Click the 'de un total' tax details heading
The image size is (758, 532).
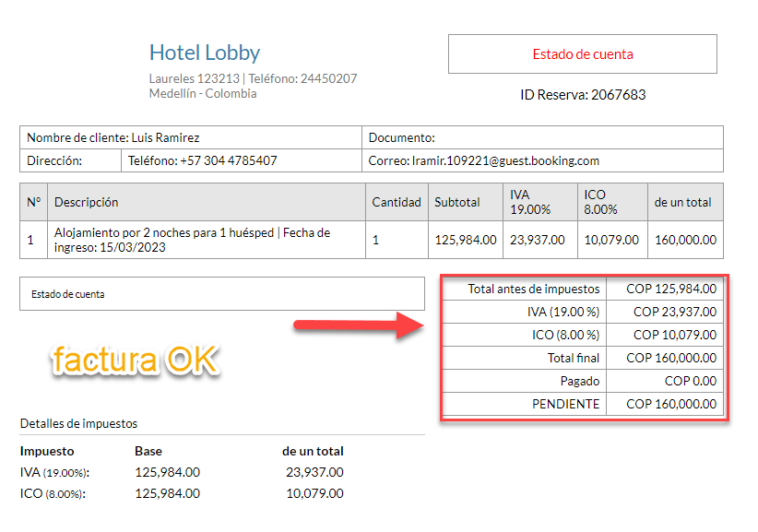[313, 451]
